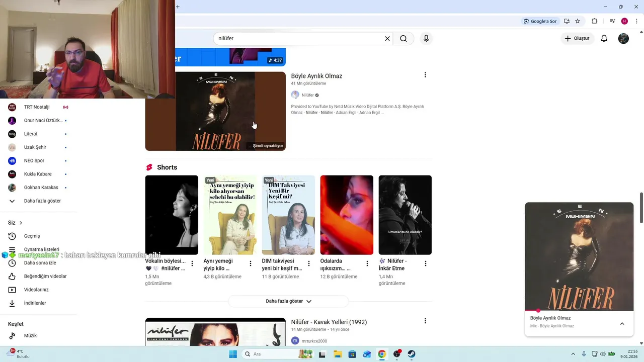
Task: Open the TRT Nostalji subscription
Action: [38, 107]
